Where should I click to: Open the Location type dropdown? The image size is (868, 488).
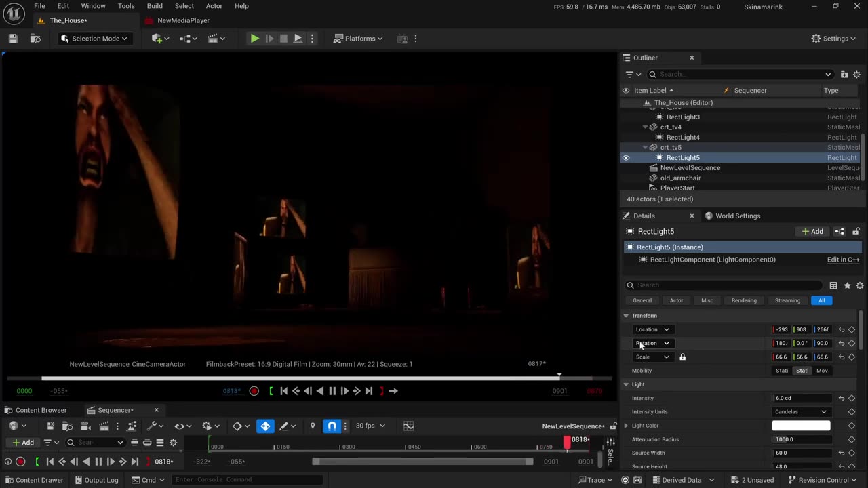point(652,329)
